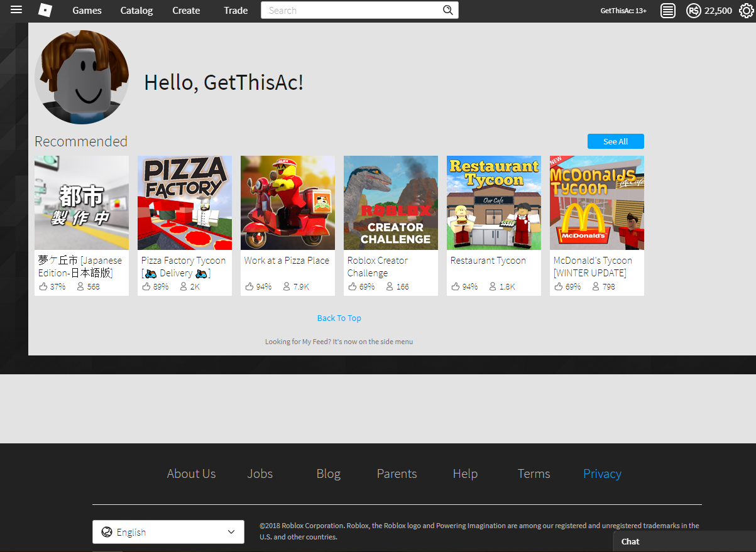Image resolution: width=756 pixels, height=552 pixels.
Task: Click the user avatar portrait
Action: tap(82, 77)
